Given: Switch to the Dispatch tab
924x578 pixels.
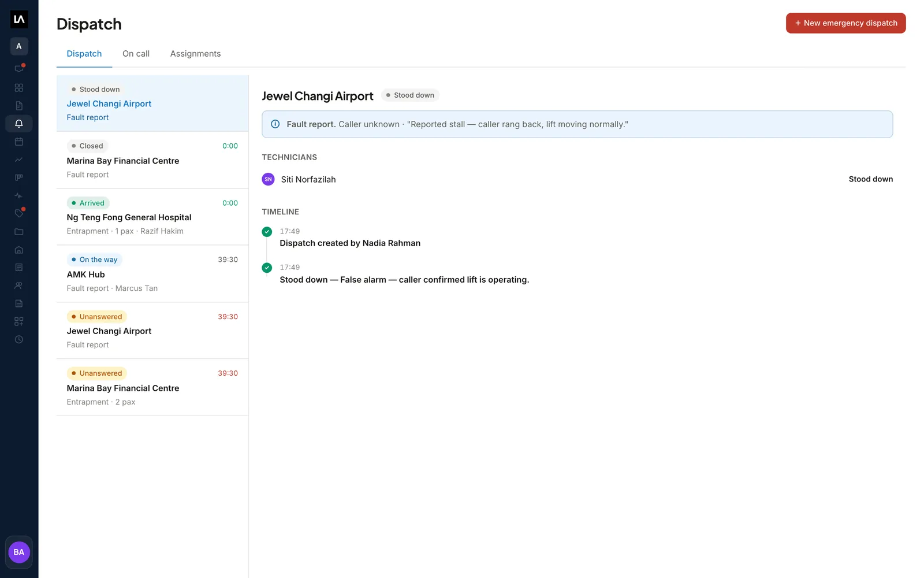Looking at the screenshot, I should tap(84, 54).
